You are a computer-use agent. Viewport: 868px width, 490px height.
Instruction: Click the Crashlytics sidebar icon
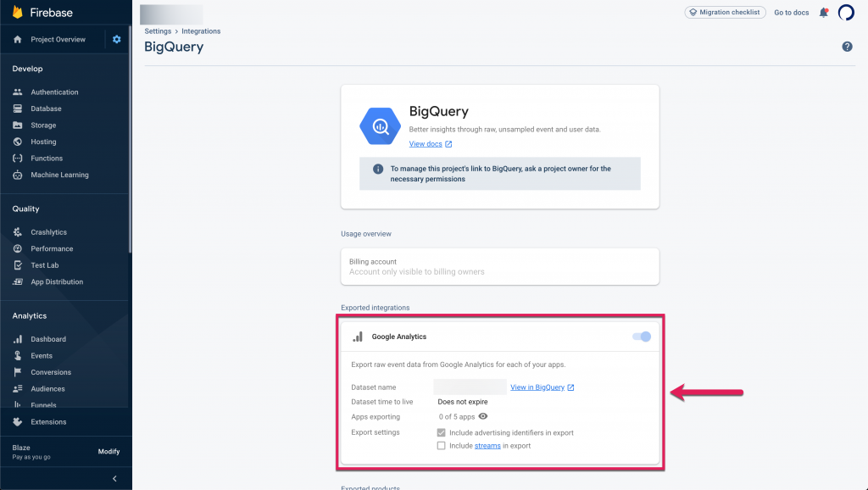18,232
